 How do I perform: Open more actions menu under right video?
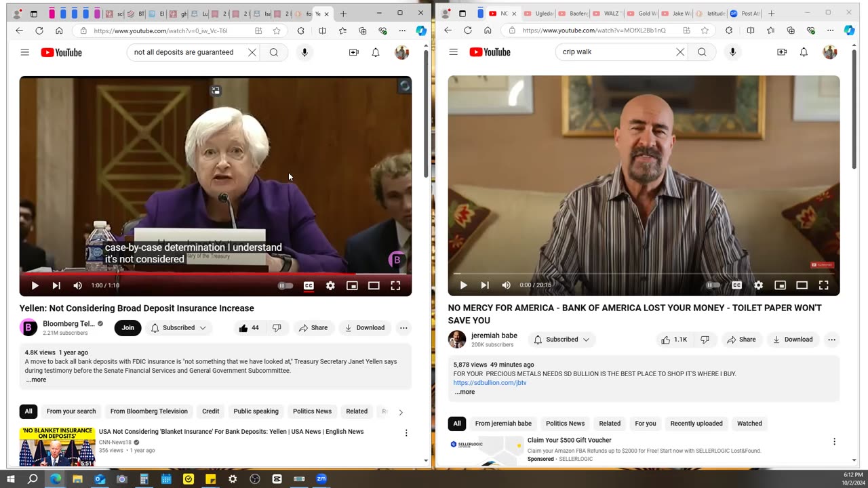click(831, 340)
